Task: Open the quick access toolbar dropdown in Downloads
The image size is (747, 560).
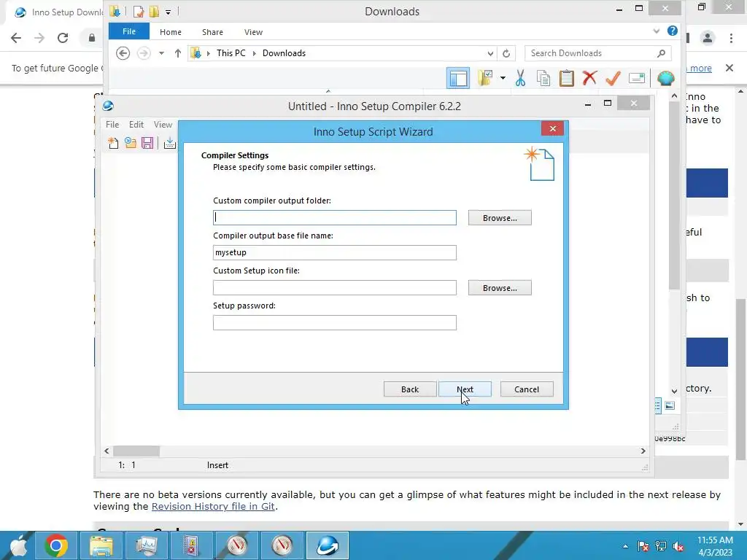Action: click(x=169, y=12)
